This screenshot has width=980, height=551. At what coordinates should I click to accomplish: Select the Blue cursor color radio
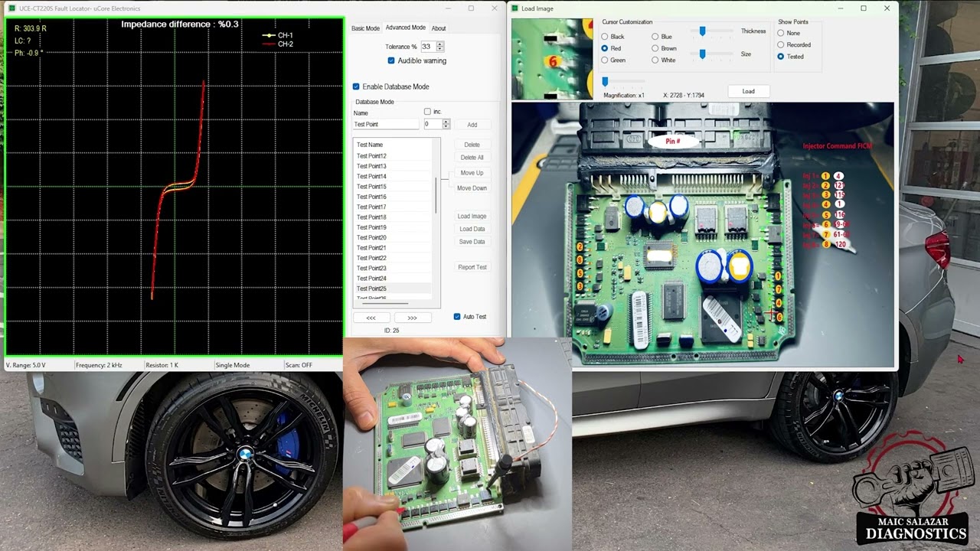[655, 37]
